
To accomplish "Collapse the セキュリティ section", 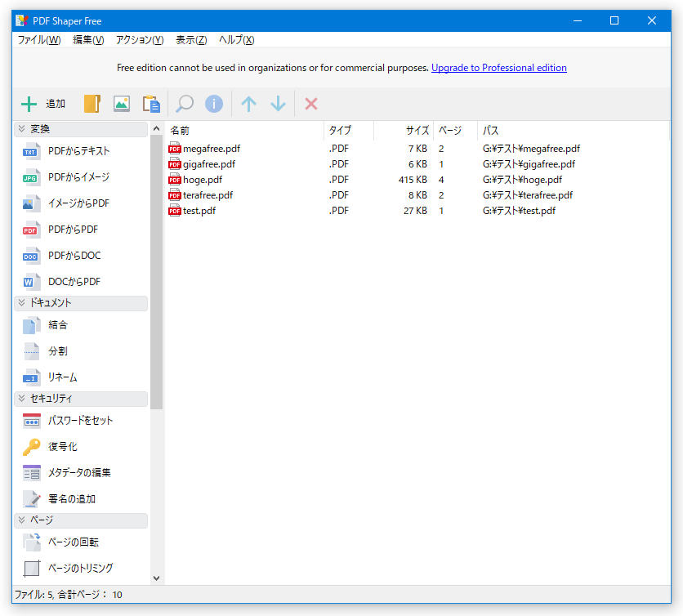I will tap(81, 399).
